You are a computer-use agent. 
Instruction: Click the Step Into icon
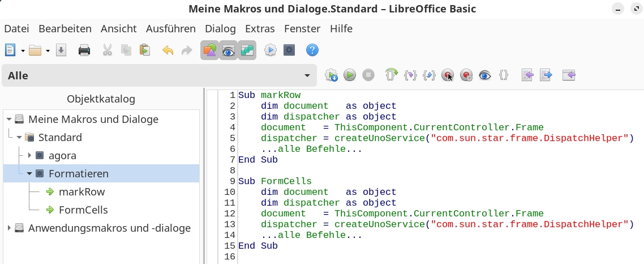[x=410, y=75]
